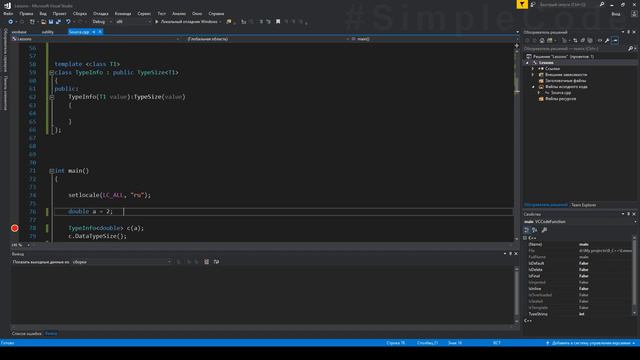Screen dimensions: 640x360
Task: Click the Solution Explorer Show All Files icon
Action: 590,40
